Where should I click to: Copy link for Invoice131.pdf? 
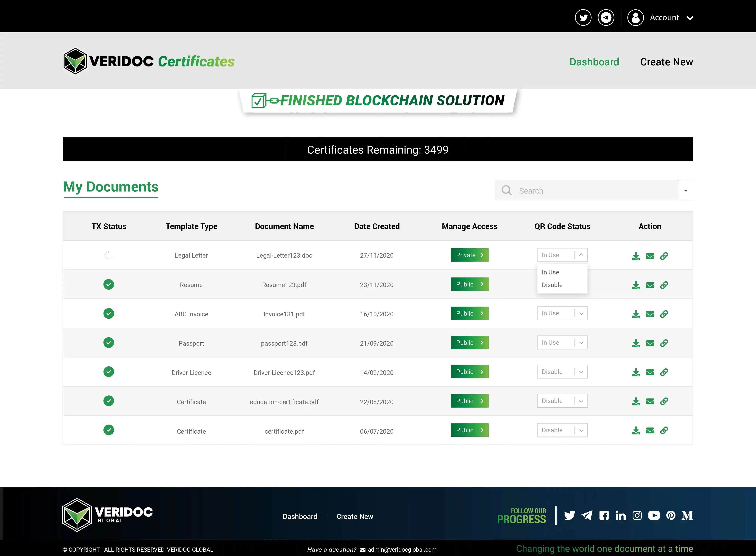point(664,314)
